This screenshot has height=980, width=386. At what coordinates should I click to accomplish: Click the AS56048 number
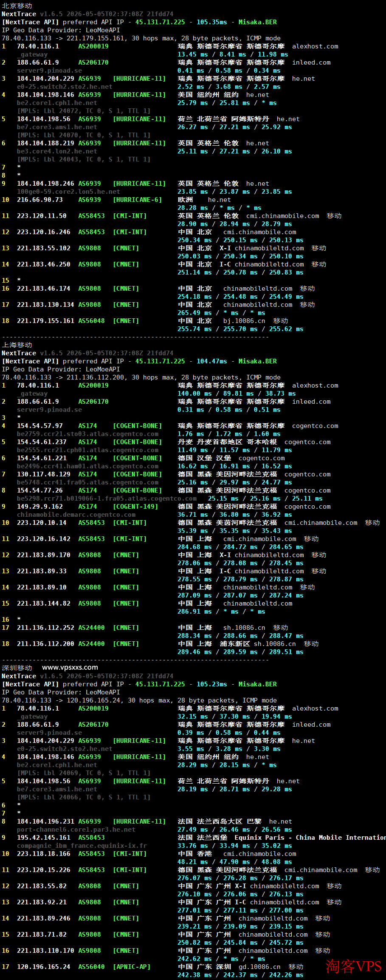click(91, 321)
